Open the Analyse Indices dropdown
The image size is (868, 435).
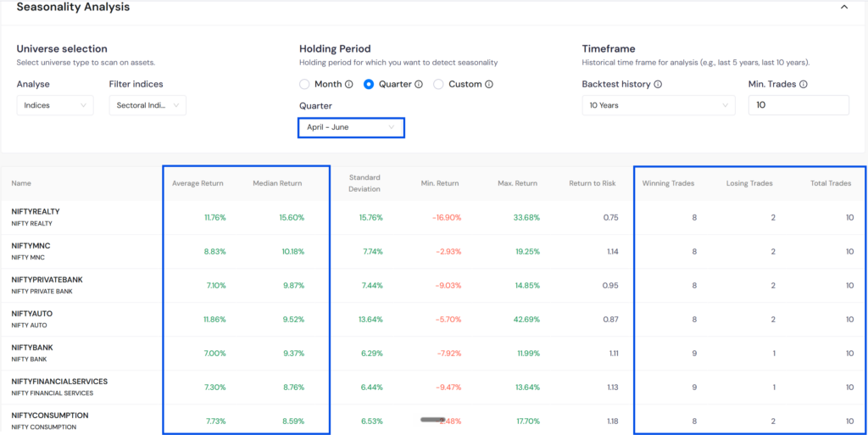point(55,105)
